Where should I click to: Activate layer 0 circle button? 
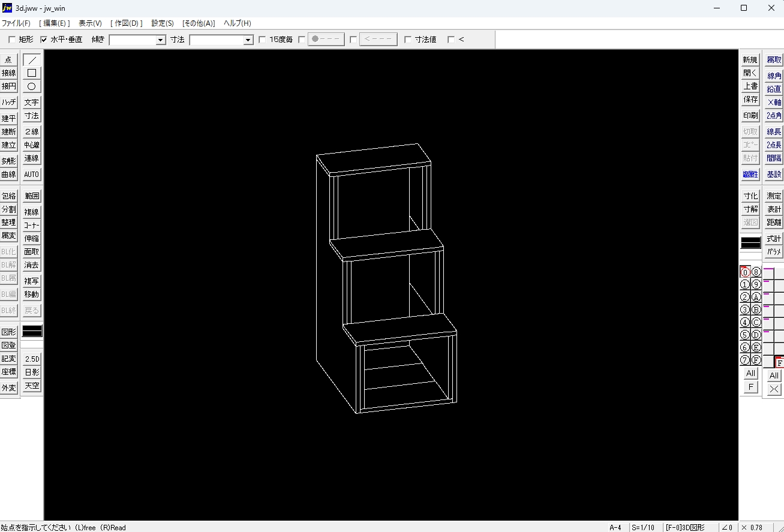click(x=745, y=272)
